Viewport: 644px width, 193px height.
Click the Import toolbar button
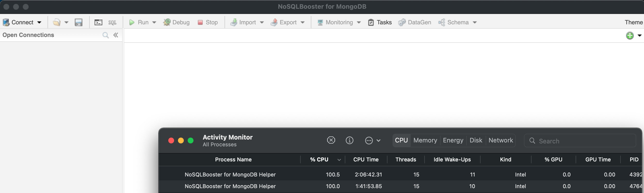tap(243, 22)
